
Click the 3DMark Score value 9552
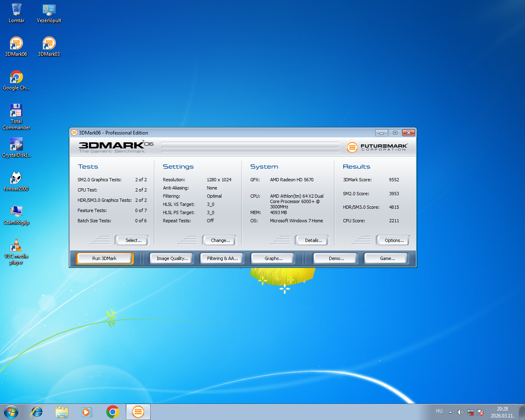click(x=394, y=180)
